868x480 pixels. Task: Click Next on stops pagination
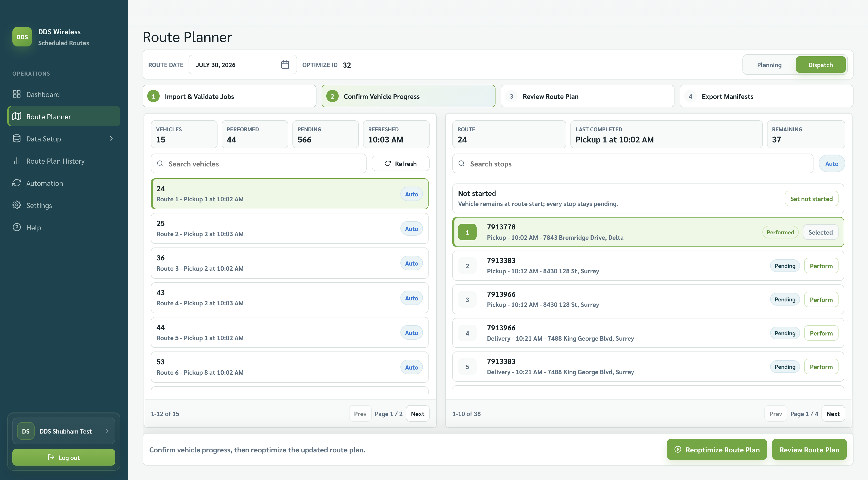click(833, 414)
